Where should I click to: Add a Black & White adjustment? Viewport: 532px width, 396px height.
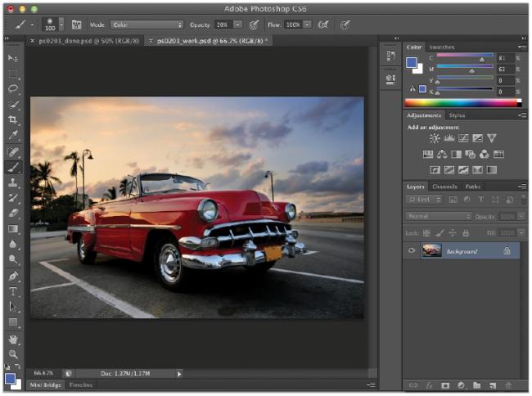click(x=456, y=155)
